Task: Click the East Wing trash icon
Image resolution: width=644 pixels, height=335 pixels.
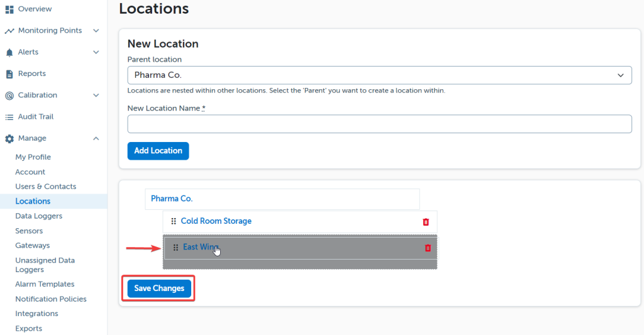Action: 428,248
